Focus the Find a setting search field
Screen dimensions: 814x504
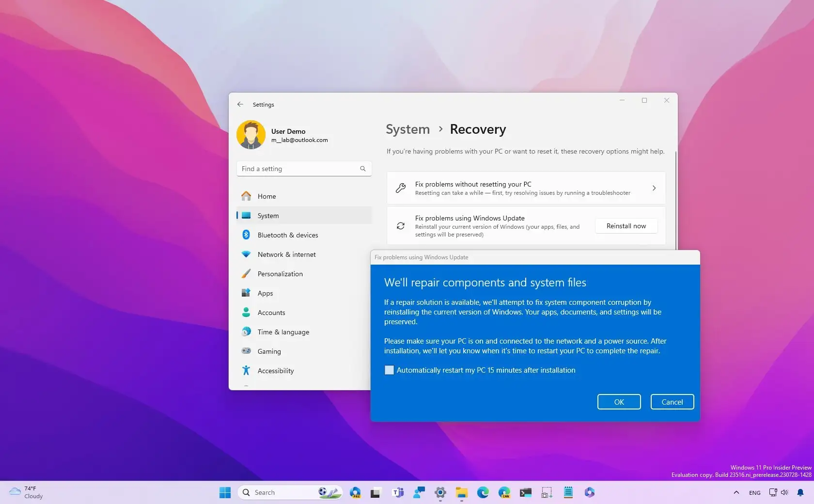click(304, 169)
